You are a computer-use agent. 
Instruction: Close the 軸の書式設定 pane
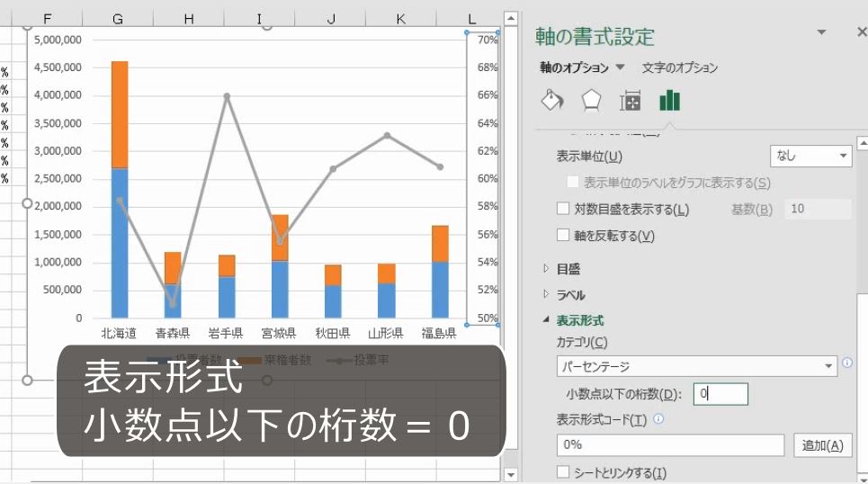click(862, 32)
